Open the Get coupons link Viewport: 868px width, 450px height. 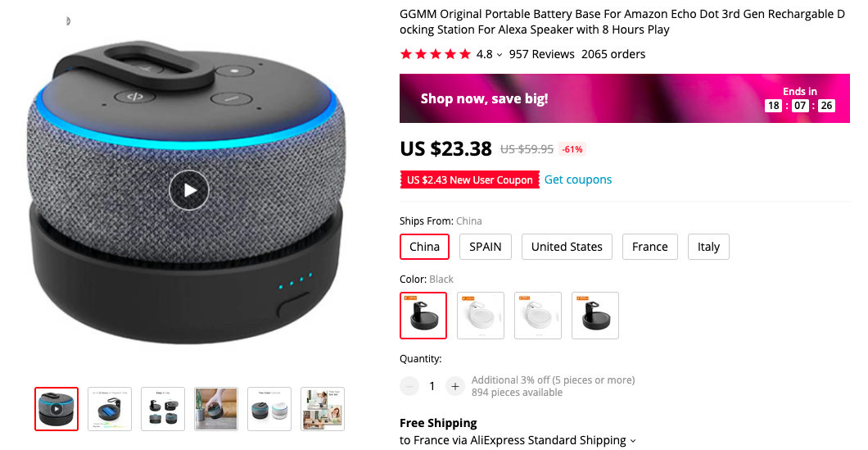coord(578,180)
